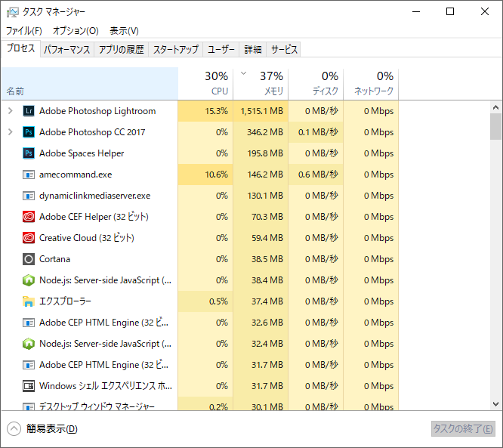Image resolution: width=503 pixels, height=448 pixels.
Task: Click the Adobe Photoshop Lightroom Lr icon
Action: (29, 111)
